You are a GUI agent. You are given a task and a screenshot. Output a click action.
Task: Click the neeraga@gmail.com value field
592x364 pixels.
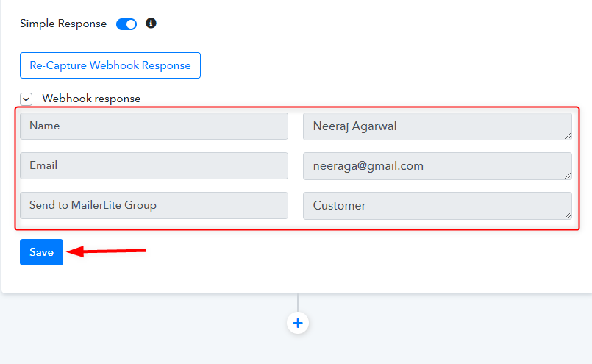click(x=438, y=166)
